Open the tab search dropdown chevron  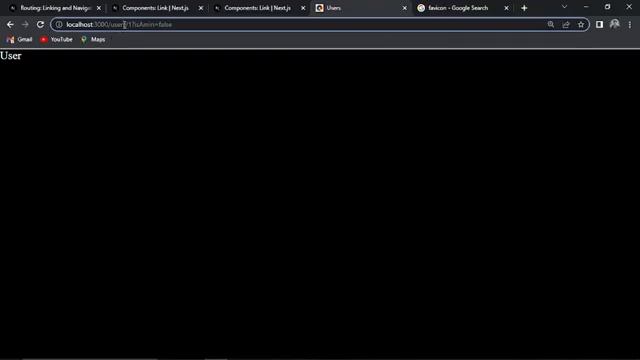click(564, 7)
